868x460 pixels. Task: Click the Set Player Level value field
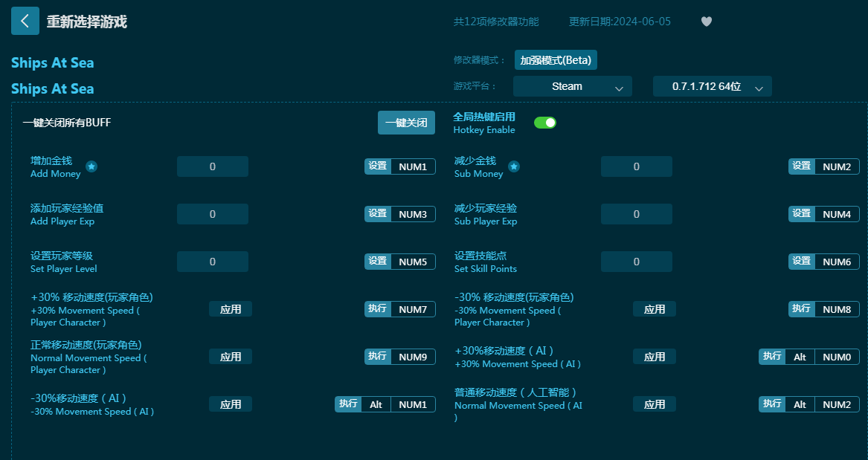point(213,262)
